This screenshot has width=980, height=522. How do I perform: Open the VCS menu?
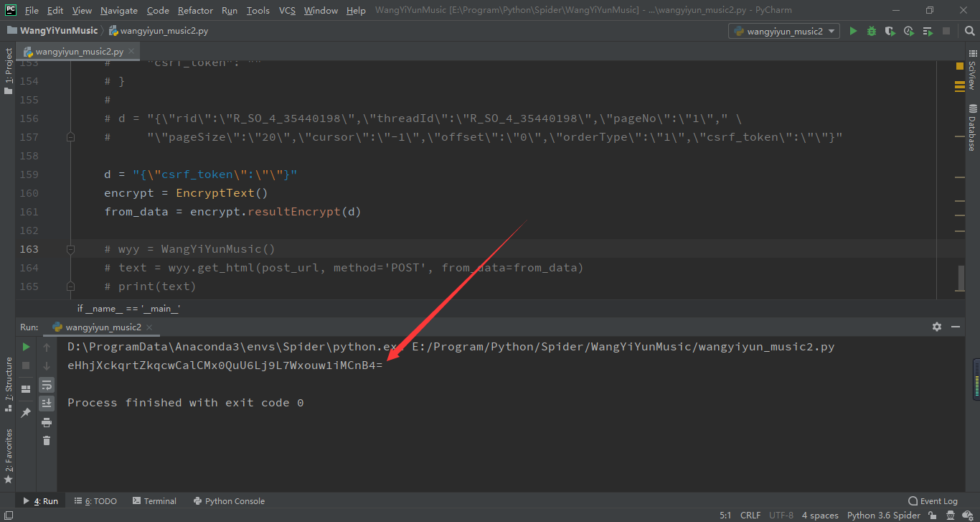coord(287,10)
